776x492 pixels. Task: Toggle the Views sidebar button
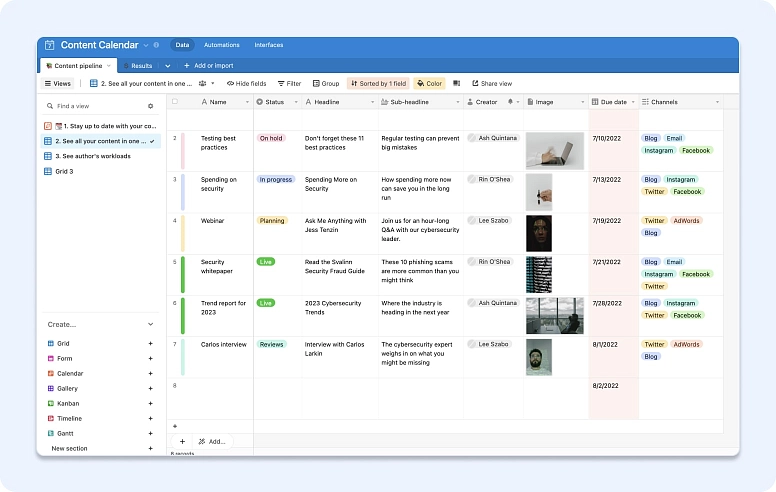coord(58,84)
